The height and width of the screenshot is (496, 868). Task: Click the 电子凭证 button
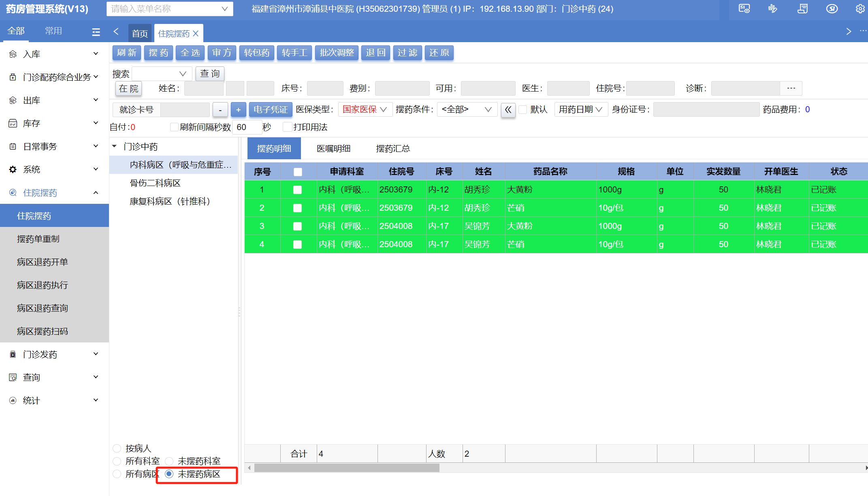270,109
